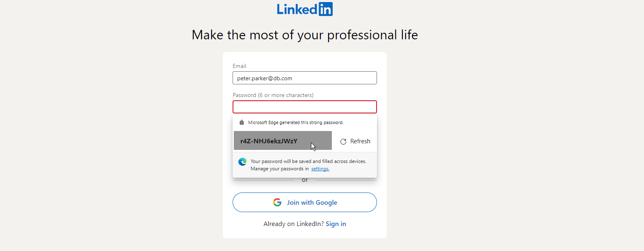644x251 pixels.
Task: Select the suggested password r4Z-NHJ6ekzJWzY
Action: [x=283, y=140]
